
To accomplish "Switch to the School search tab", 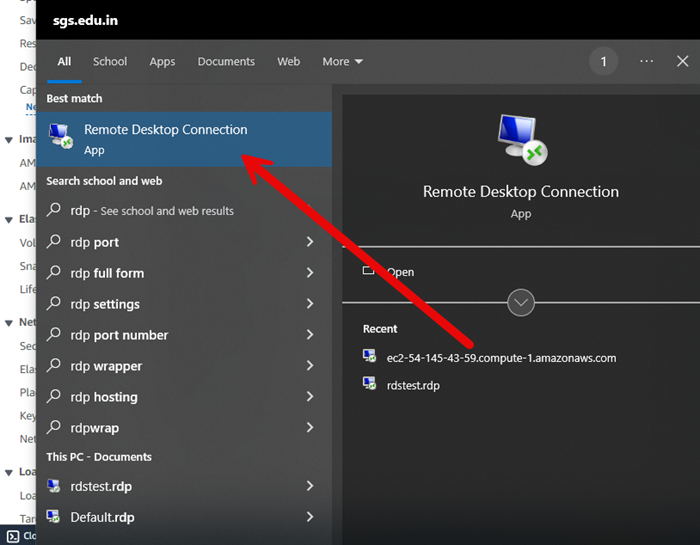I will coord(110,62).
